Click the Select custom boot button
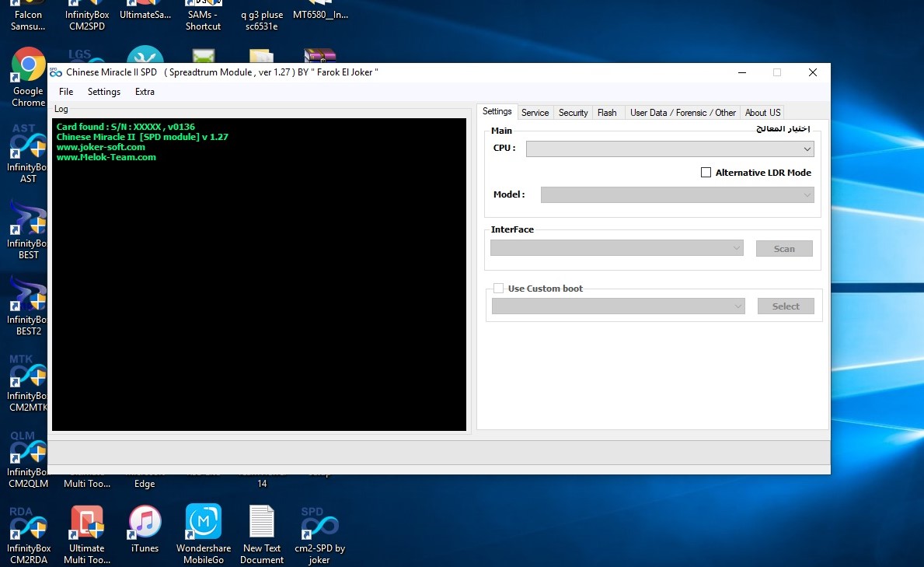The width and height of the screenshot is (924, 567). tap(786, 306)
